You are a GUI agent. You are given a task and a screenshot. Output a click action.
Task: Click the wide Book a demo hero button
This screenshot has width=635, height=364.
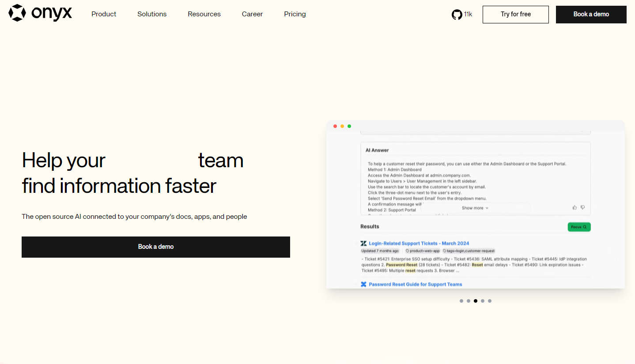pos(156,247)
